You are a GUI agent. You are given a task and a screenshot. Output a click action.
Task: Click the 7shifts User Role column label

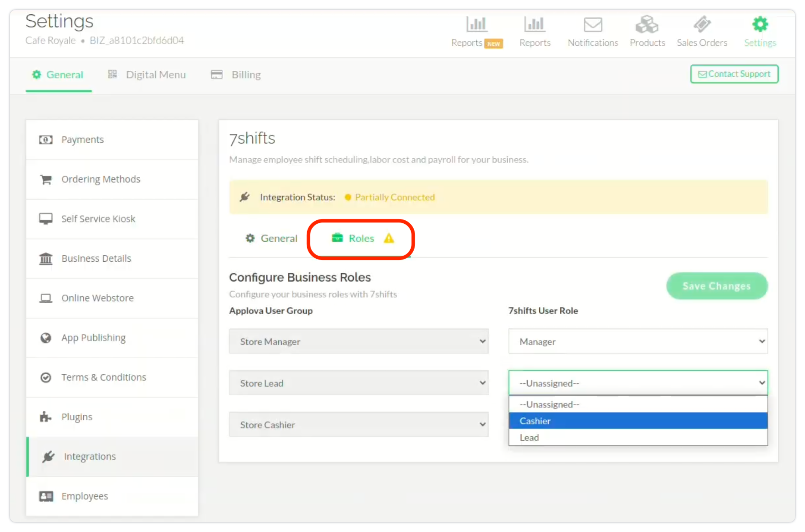coord(543,310)
